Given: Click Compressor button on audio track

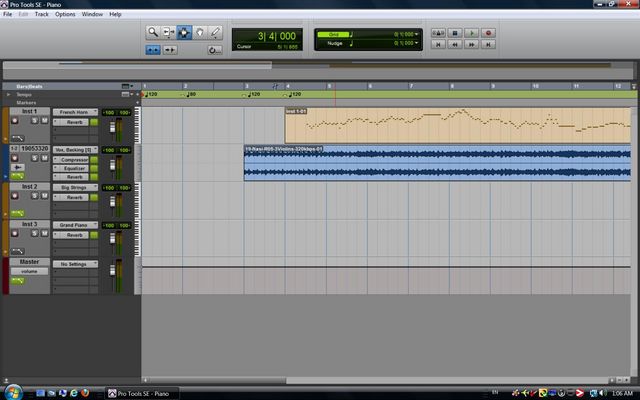Looking at the screenshot, I should 72,159.
